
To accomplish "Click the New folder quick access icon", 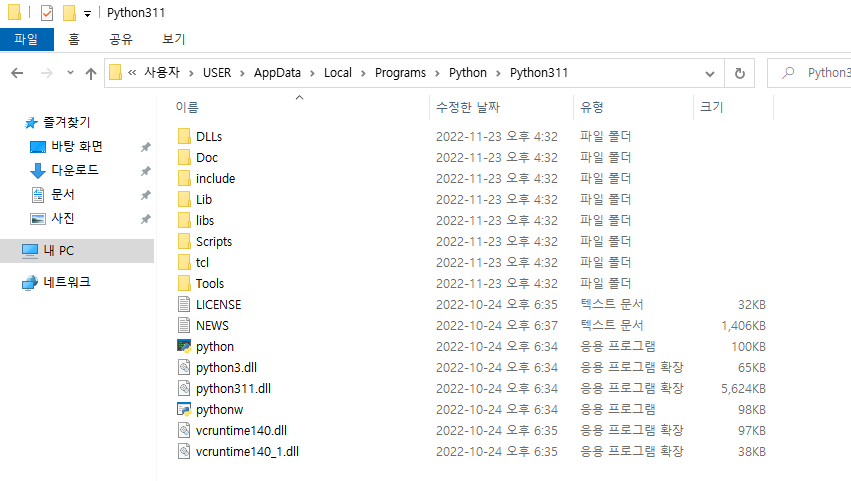I will tap(69, 12).
